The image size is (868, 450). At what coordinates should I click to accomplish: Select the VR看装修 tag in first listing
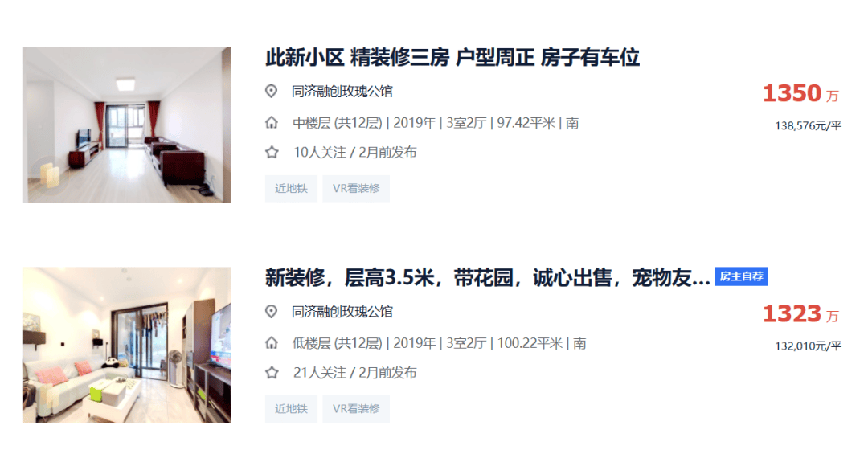tap(356, 189)
